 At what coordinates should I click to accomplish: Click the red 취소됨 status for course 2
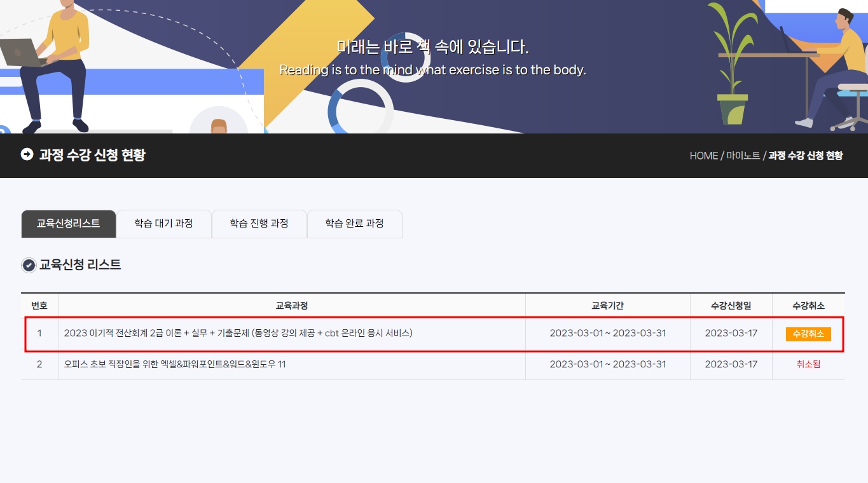(x=808, y=365)
